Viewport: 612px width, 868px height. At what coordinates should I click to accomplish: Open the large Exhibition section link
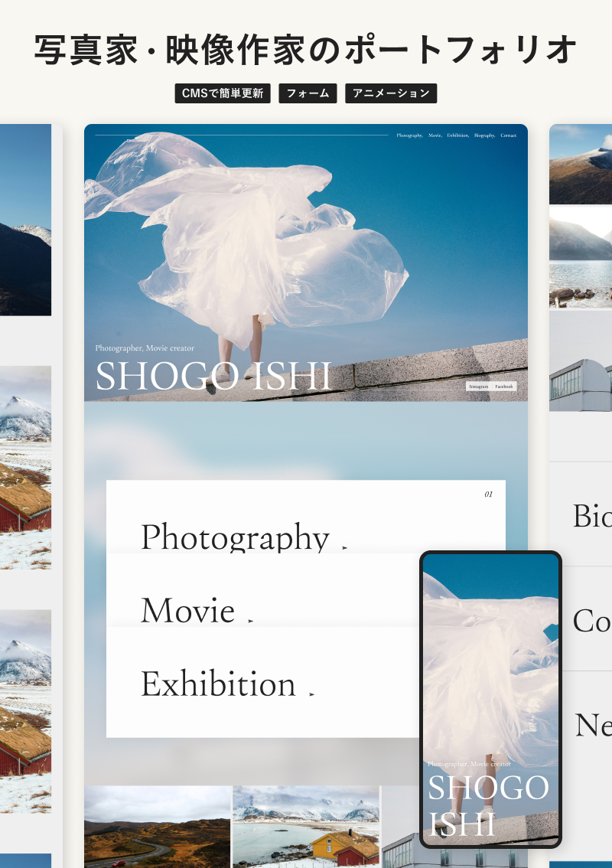(219, 684)
